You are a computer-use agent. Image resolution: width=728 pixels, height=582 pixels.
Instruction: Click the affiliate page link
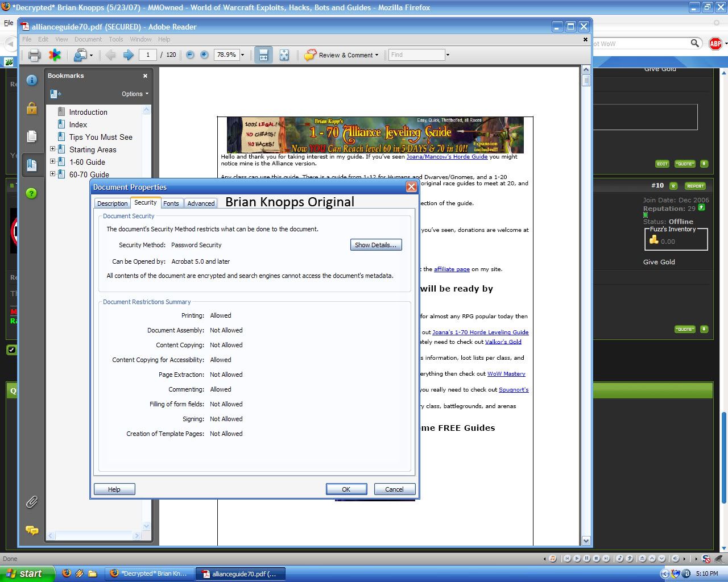pos(452,269)
